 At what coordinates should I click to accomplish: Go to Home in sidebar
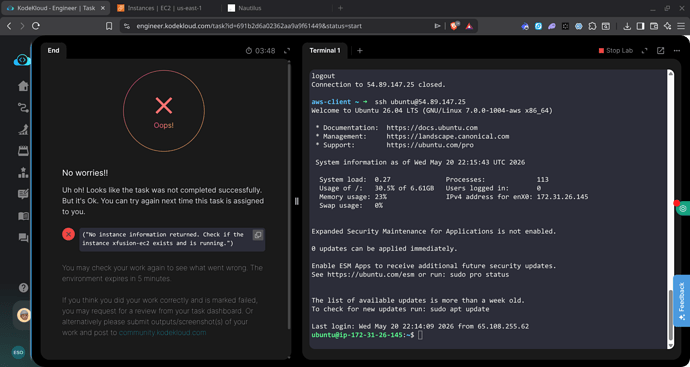pos(23,86)
